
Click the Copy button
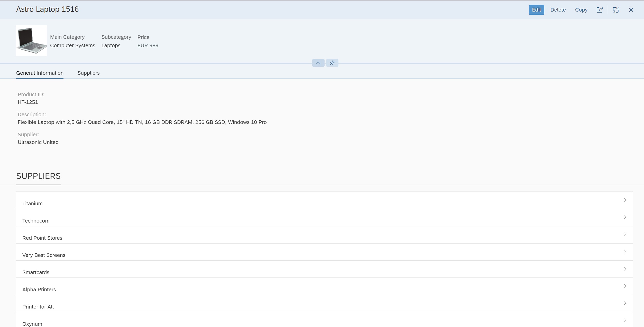coord(581,10)
